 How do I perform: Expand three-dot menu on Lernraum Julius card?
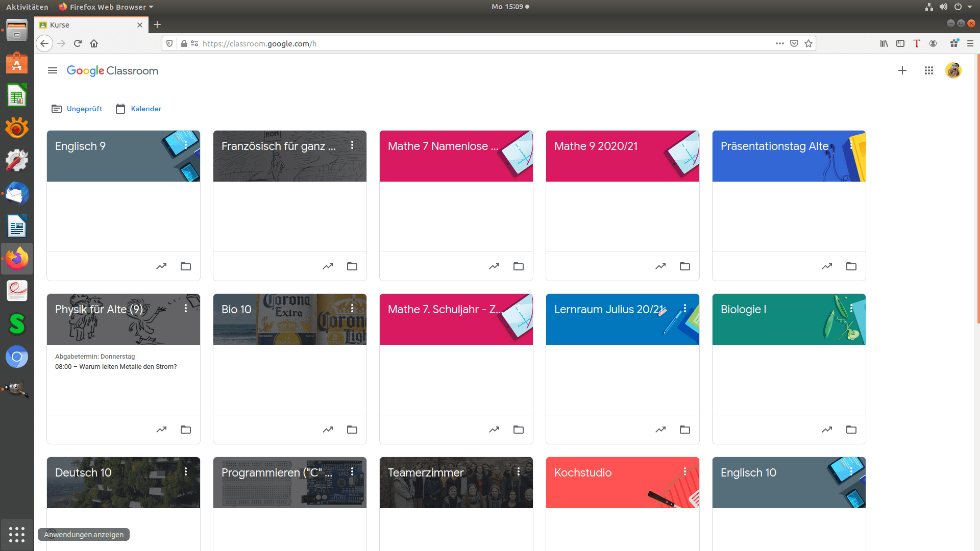pyautogui.click(x=685, y=309)
